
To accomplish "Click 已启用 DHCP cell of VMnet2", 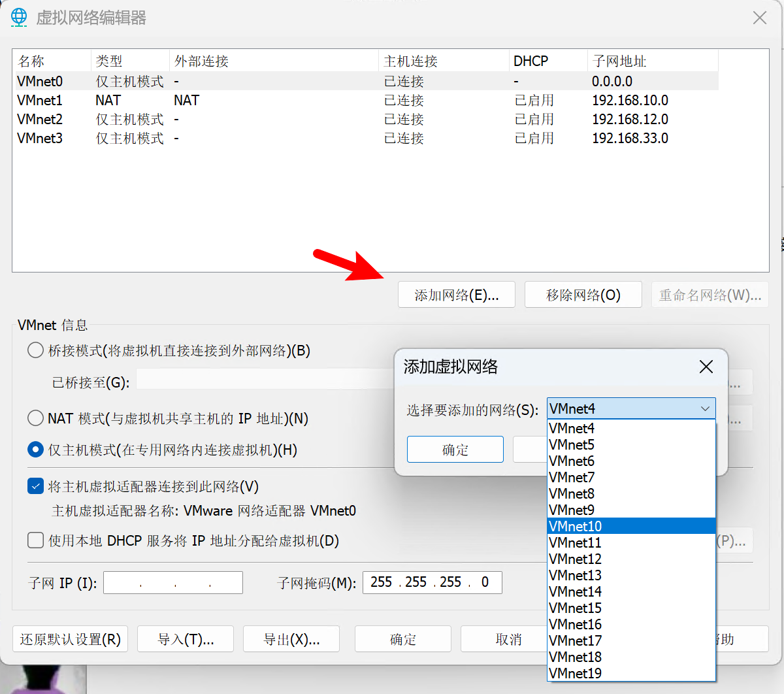I will (534, 119).
